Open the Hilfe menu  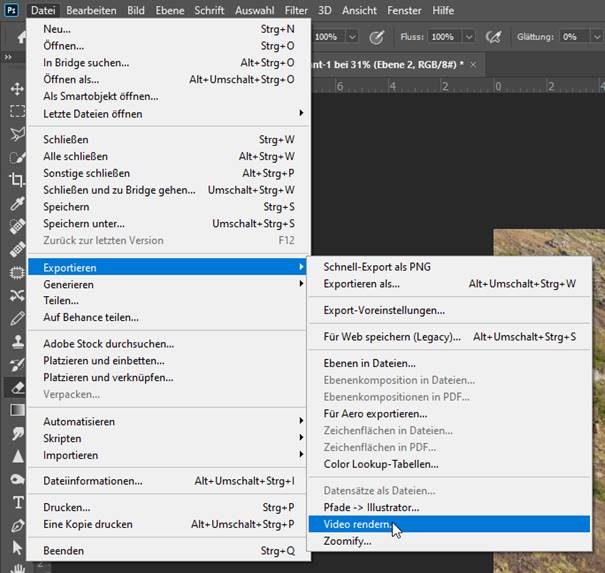[443, 10]
